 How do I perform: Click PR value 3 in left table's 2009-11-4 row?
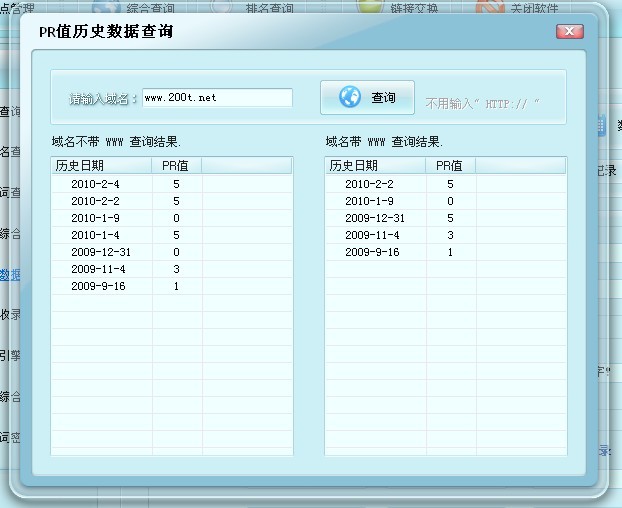177,269
